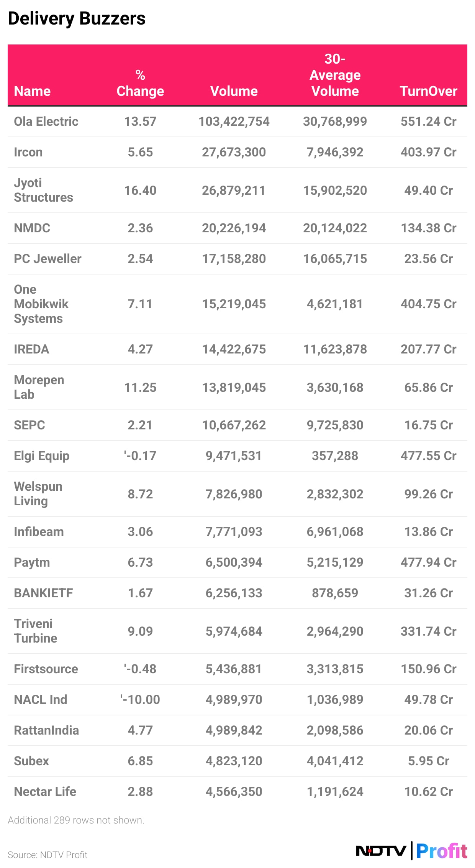Screen dimensions: 475x868
Task: Select One Mobikwik Systems name
Action: (x=41, y=304)
